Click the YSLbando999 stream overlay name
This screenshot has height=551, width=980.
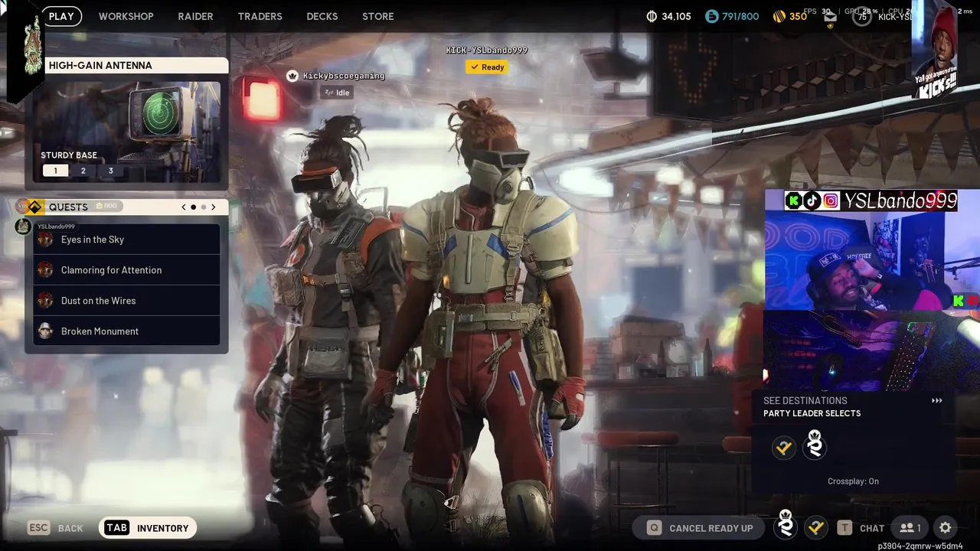[x=900, y=201]
